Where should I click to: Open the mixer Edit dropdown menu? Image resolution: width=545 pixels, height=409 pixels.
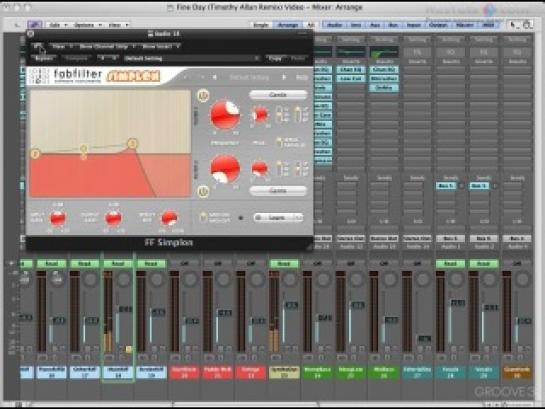(58, 25)
